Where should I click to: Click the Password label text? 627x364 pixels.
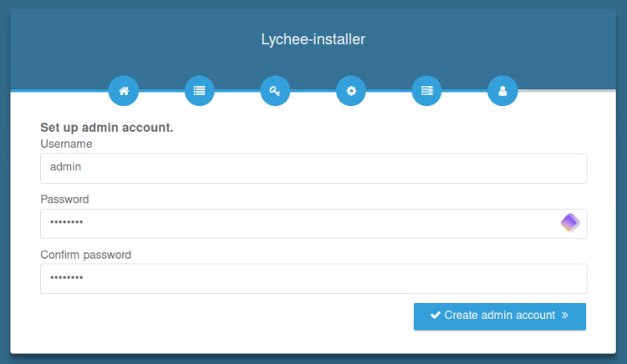64,200
